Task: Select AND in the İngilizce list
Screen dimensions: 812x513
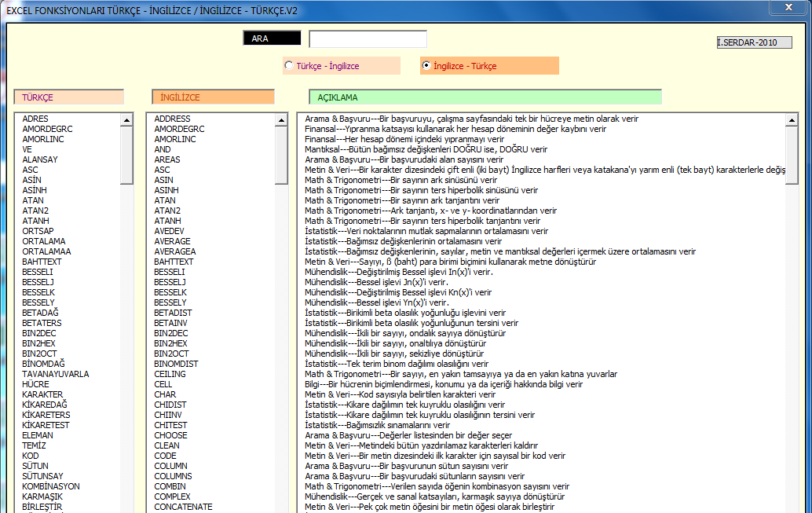Action: point(163,149)
